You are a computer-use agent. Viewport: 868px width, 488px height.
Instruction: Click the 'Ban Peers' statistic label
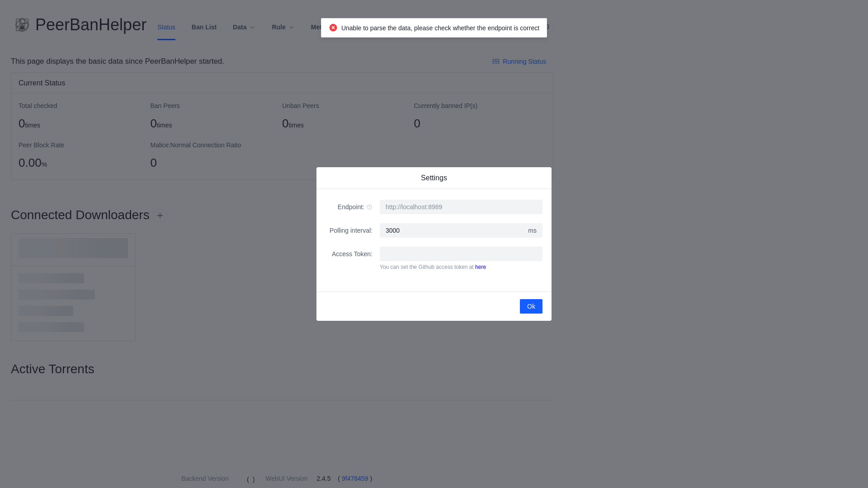(165, 106)
